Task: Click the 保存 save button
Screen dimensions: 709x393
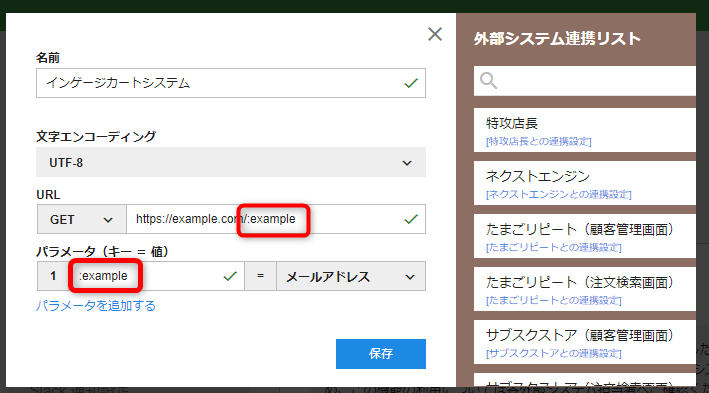Action: point(381,354)
